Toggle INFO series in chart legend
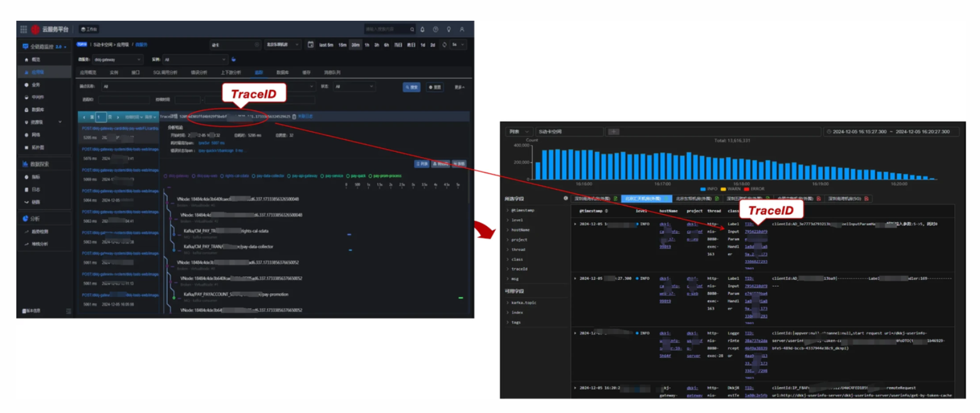 point(710,189)
